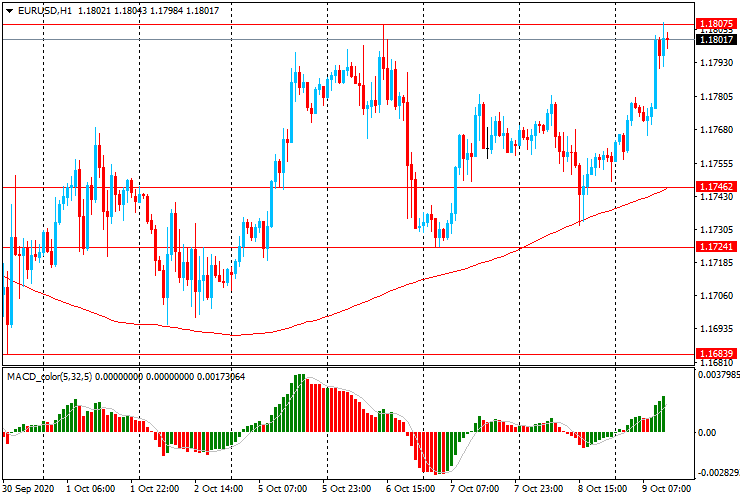Click the 1.17305 price scale value
Viewport: 740px width, 500px height.
[x=717, y=229]
